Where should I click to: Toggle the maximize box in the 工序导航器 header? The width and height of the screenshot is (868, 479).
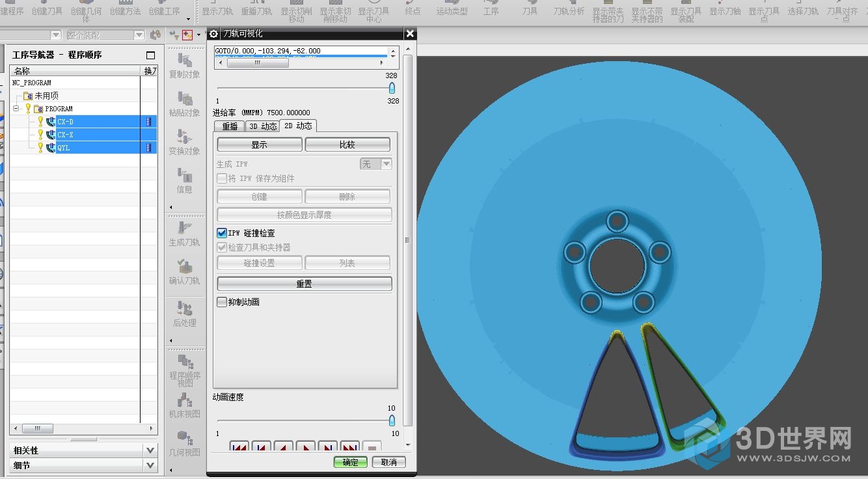151,55
